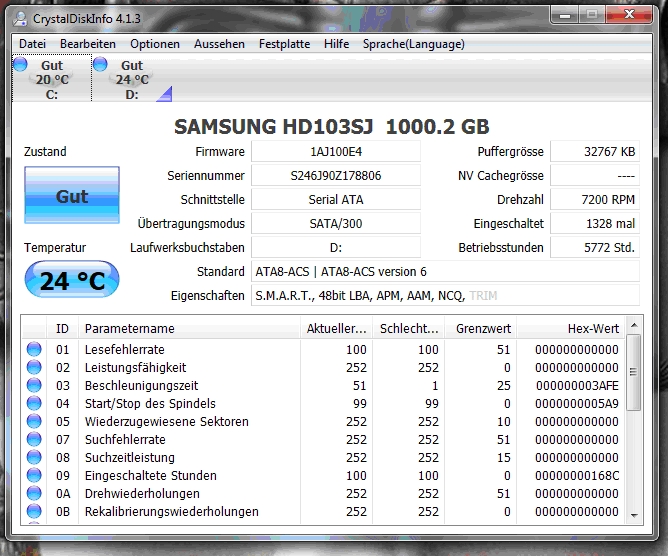Screen dimensions: 668x556
Task: Click the serial number field S246J90Z178806
Action: pos(336,176)
